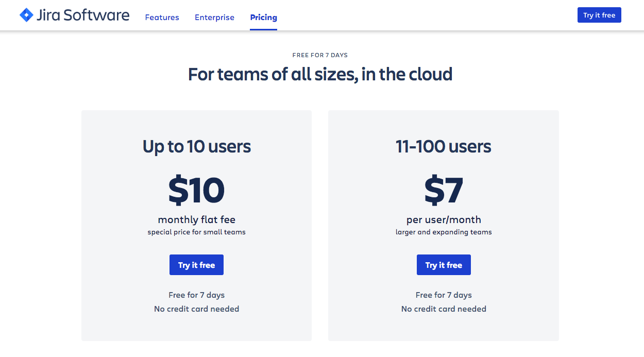
Task: Click the monthly flat fee text
Action: [196, 219]
